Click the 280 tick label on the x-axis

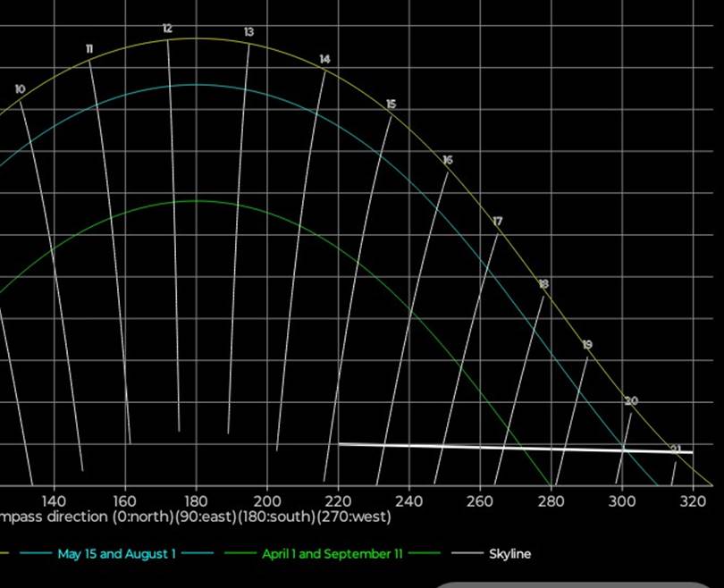(551, 500)
